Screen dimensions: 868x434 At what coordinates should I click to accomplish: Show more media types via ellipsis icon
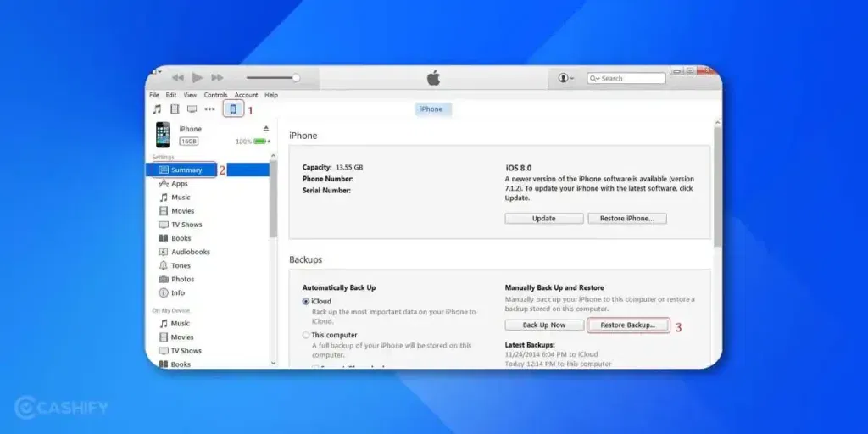pyautogui.click(x=210, y=109)
